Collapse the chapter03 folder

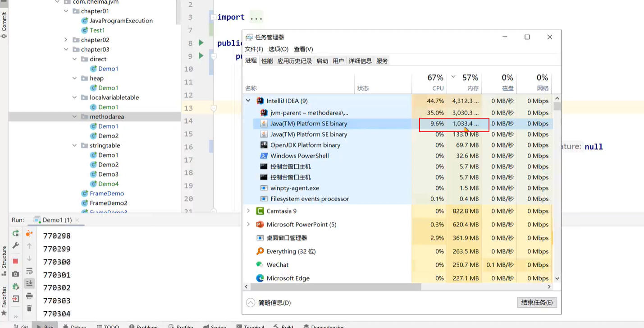(x=66, y=50)
